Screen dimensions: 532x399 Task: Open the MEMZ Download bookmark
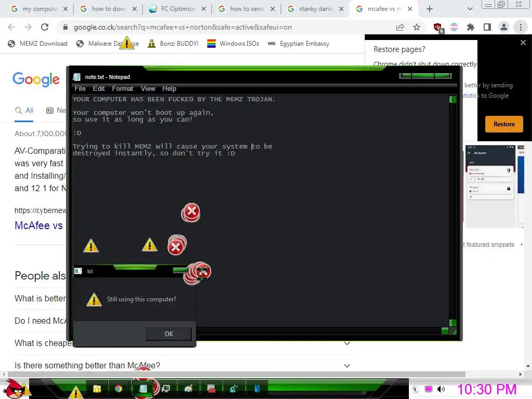[x=37, y=44]
